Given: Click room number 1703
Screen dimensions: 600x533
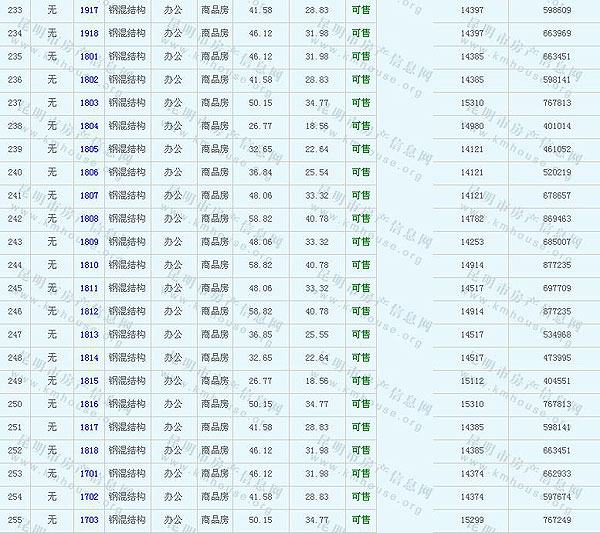Looking at the screenshot, I should pyautogui.click(x=89, y=520).
